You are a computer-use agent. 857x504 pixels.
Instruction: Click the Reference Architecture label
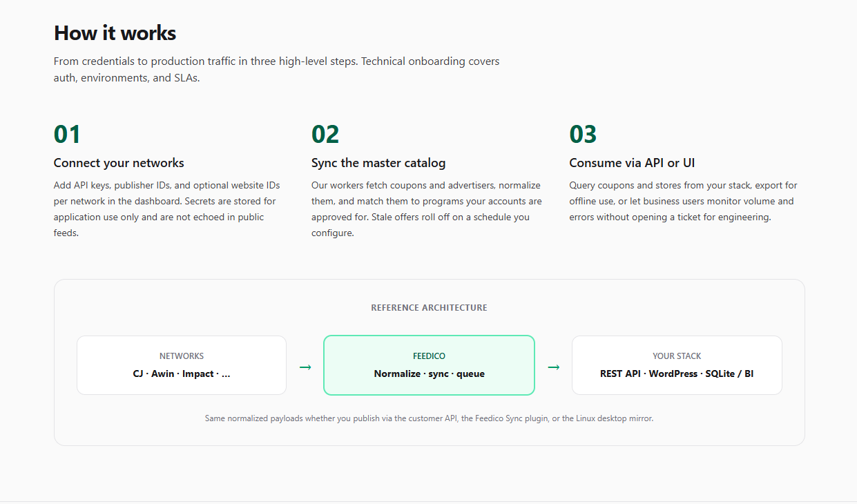[429, 308]
